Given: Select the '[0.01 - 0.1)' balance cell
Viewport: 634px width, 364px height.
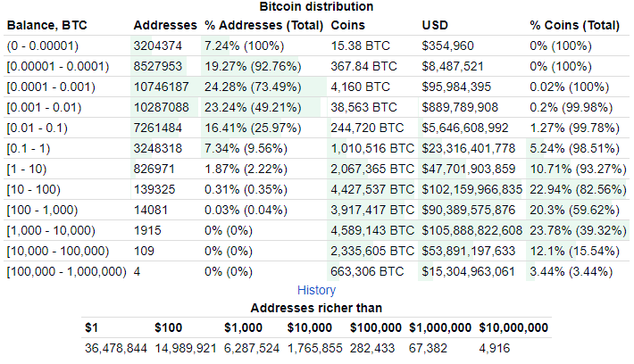Looking at the screenshot, I should coord(38,128).
